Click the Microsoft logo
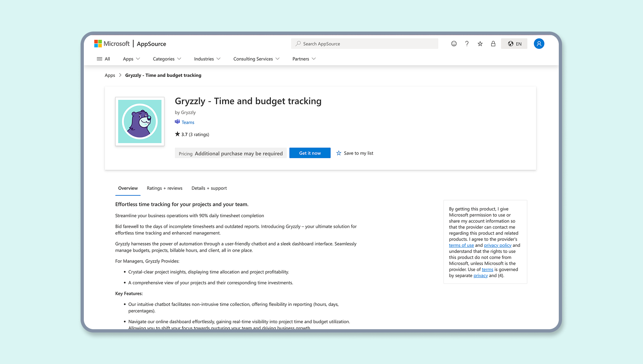 coord(112,44)
